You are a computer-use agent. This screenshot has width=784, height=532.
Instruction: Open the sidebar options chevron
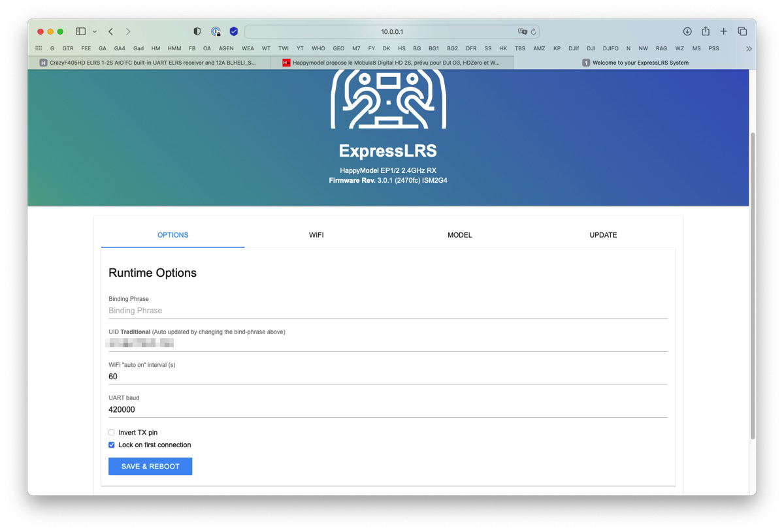(x=95, y=31)
